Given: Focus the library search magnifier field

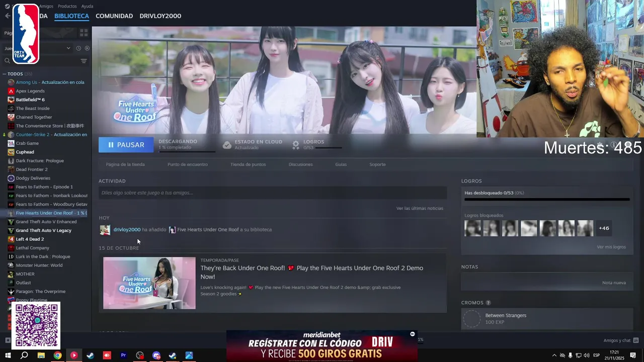Looking at the screenshot, I should (7, 61).
